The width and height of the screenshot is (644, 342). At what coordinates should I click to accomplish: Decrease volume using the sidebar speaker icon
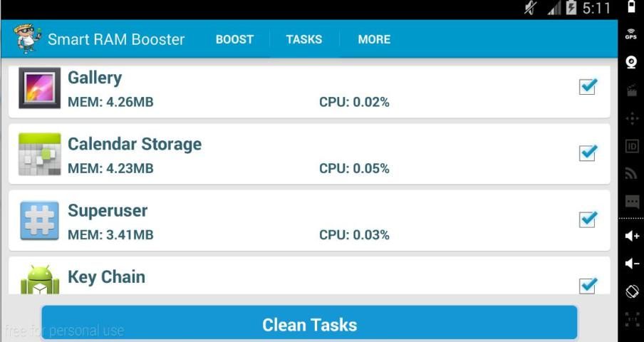tap(631, 264)
